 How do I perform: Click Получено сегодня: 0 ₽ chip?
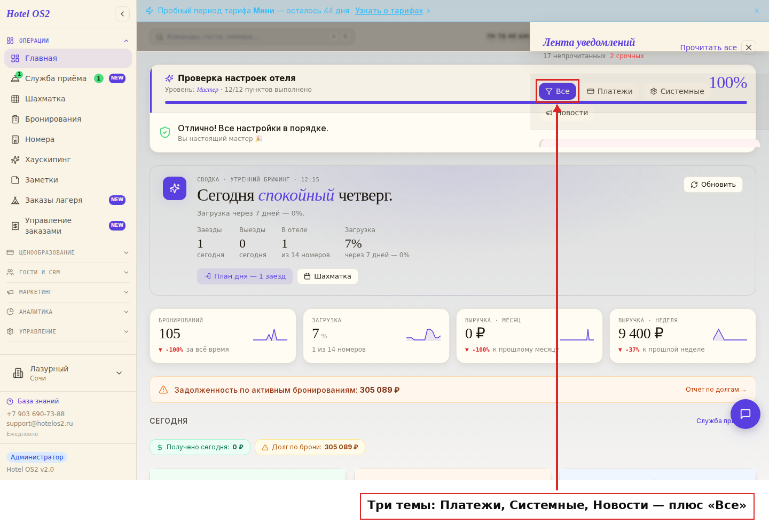click(200, 447)
